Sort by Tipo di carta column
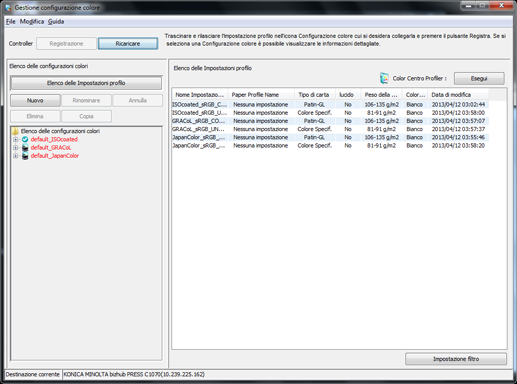This screenshot has width=517, height=384. point(315,95)
